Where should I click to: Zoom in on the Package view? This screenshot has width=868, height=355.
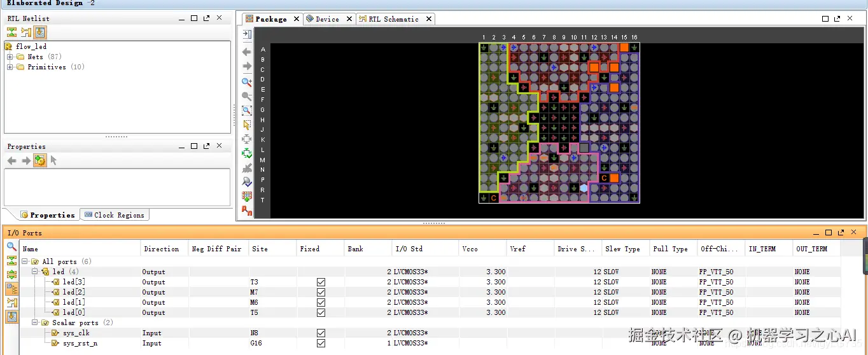(x=247, y=83)
